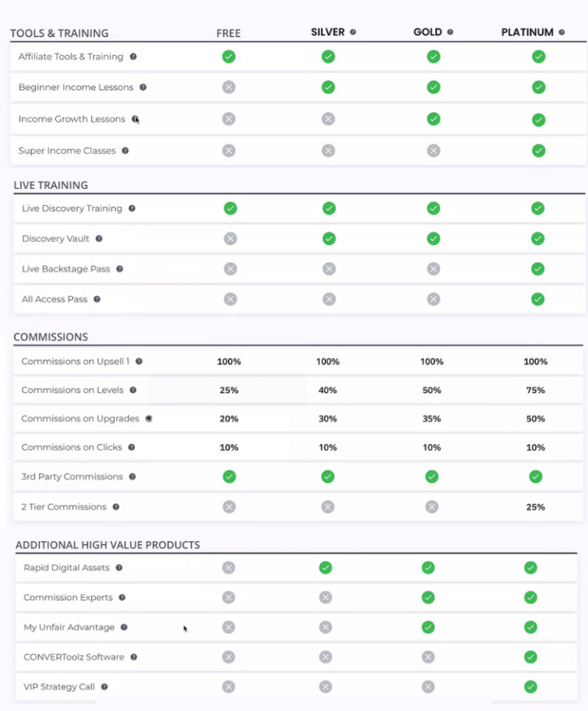The width and height of the screenshot is (588, 711).
Task: Open the info icon next to Affiliate Tools & Training
Action: (x=133, y=57)
